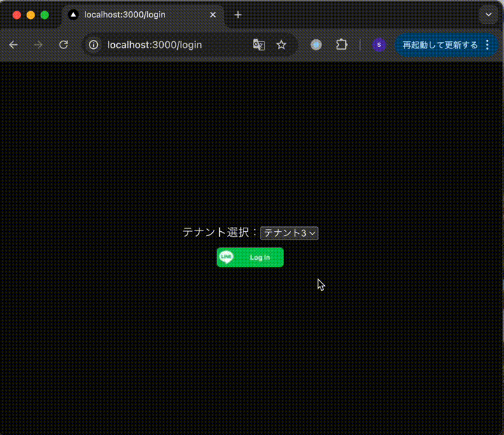
Task: Open the purple S profile avatar
Action: tap(379, 45)
